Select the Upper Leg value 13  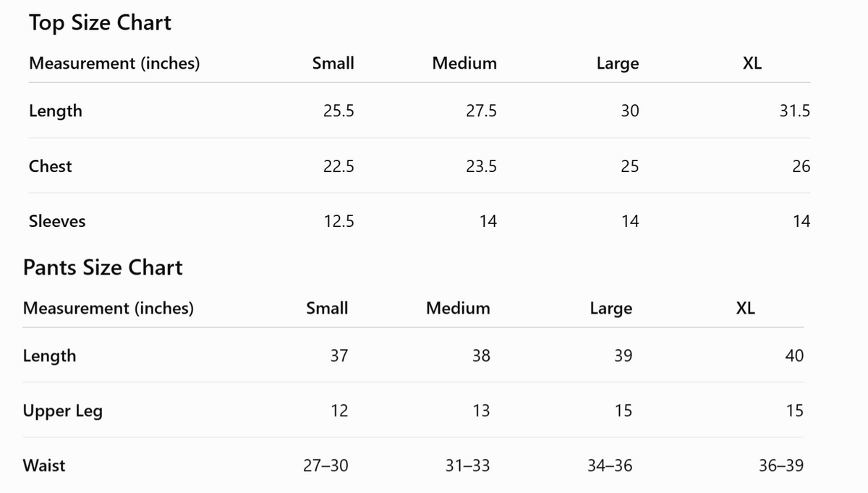(x=481, y=411)
